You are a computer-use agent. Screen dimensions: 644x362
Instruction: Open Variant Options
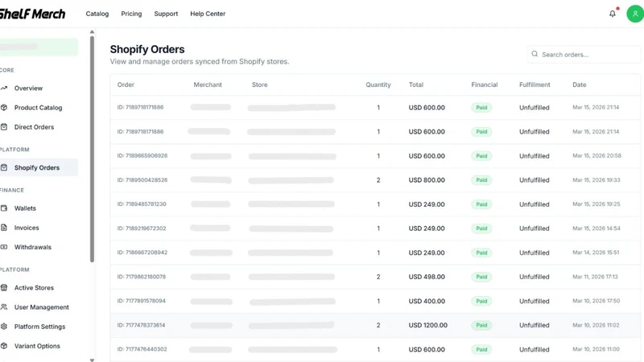[37, 346]
